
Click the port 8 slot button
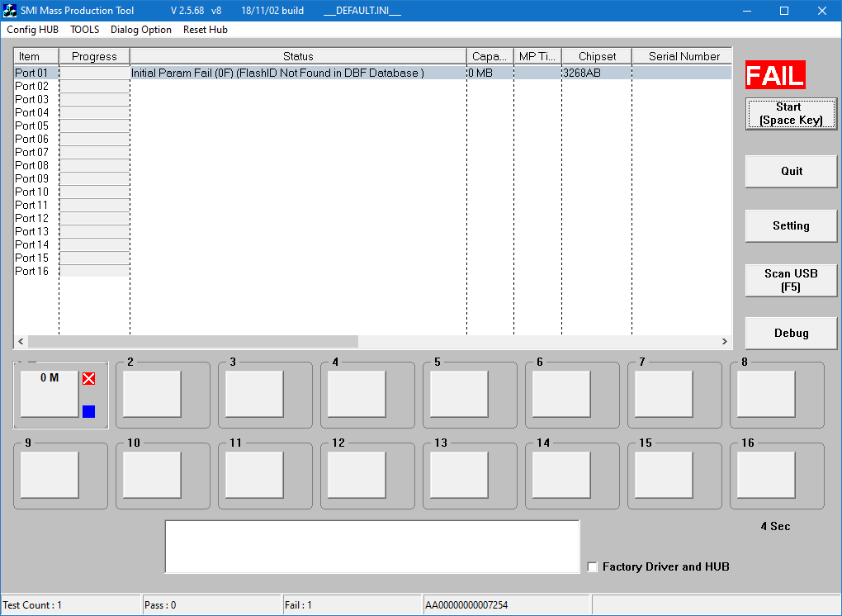(x=766, y=394)
